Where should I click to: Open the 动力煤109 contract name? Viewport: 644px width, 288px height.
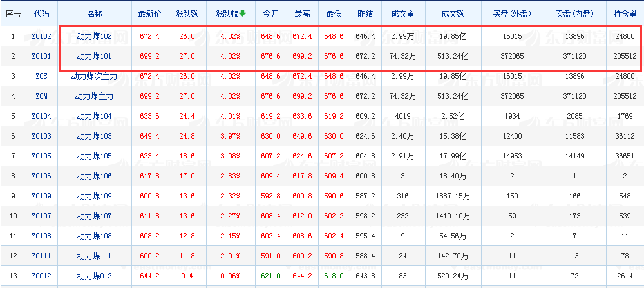point(95,196)
